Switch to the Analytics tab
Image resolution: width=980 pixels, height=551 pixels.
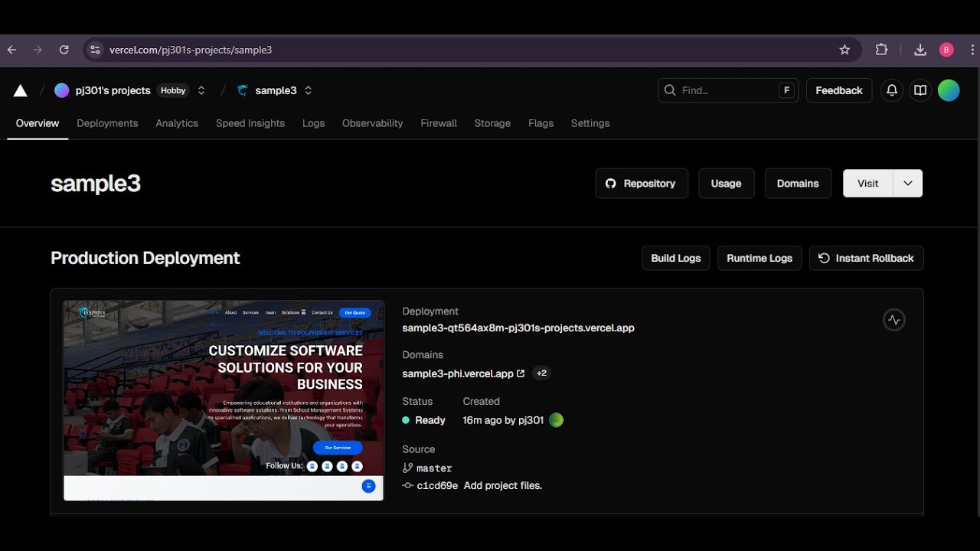click(177, 123)
